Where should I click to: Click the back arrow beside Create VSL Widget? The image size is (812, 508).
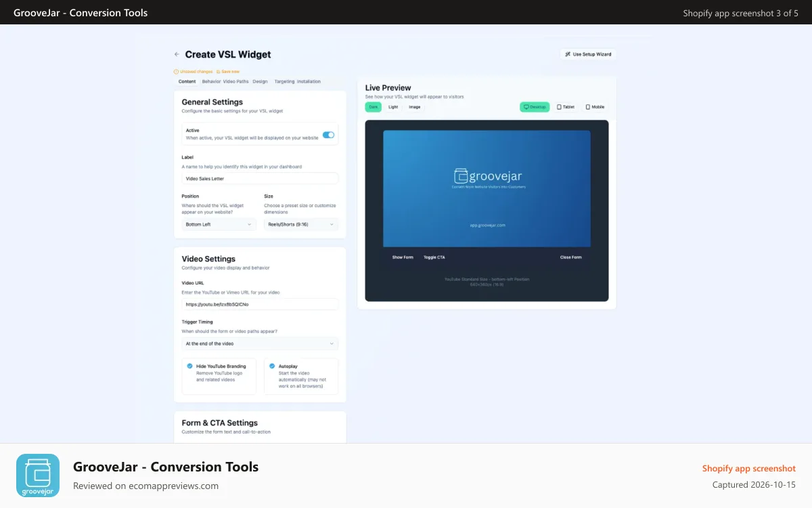click(x=177, y=54)
